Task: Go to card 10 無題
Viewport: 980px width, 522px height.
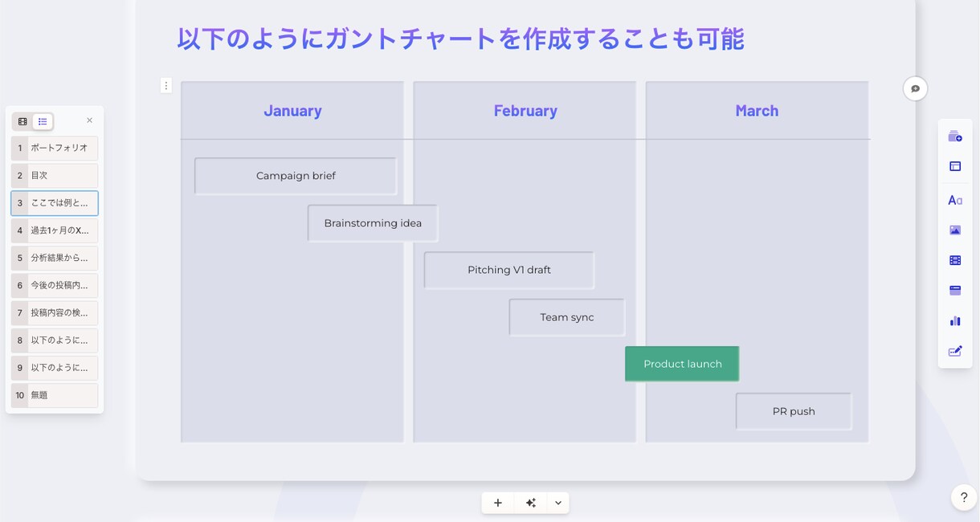Action: tap(55, 395)
